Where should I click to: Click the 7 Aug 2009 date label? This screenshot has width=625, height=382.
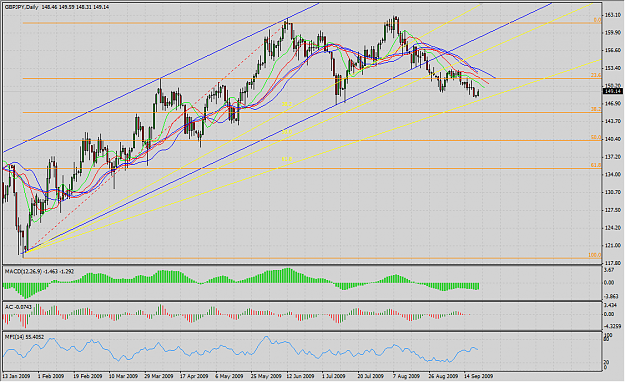pos(407,376)
